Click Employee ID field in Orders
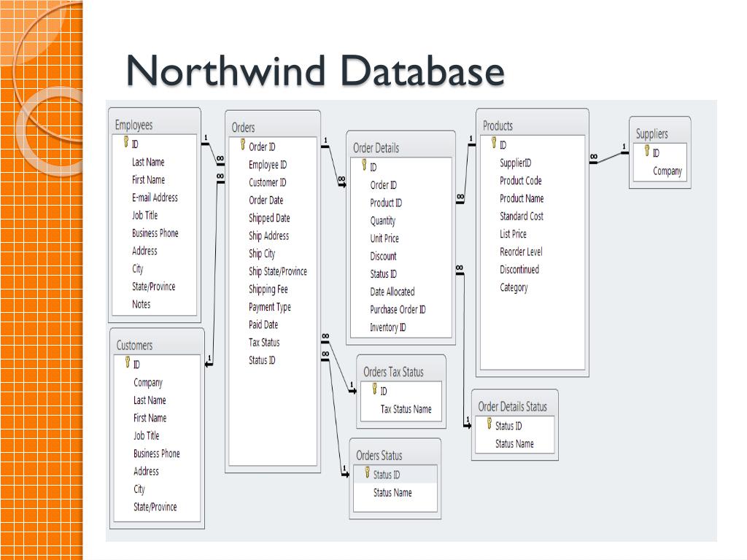The image size is (747, 560). (x=268, y=165)
